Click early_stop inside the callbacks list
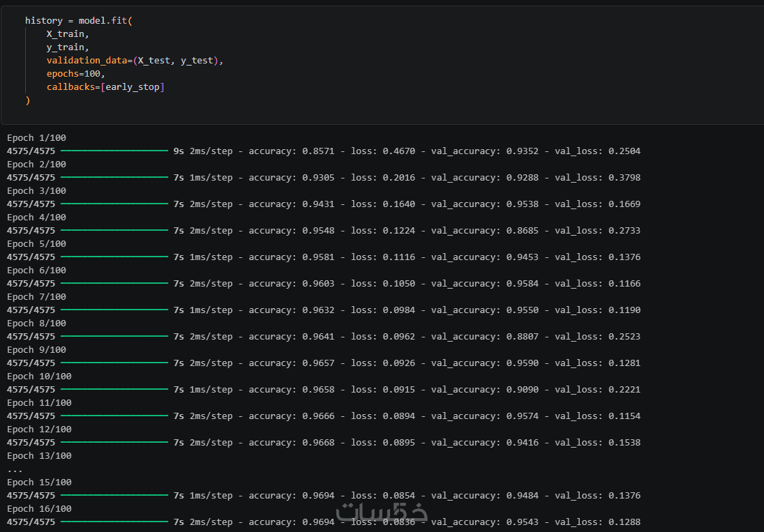This screenshot has height=532, width=764. coord(133,87)
